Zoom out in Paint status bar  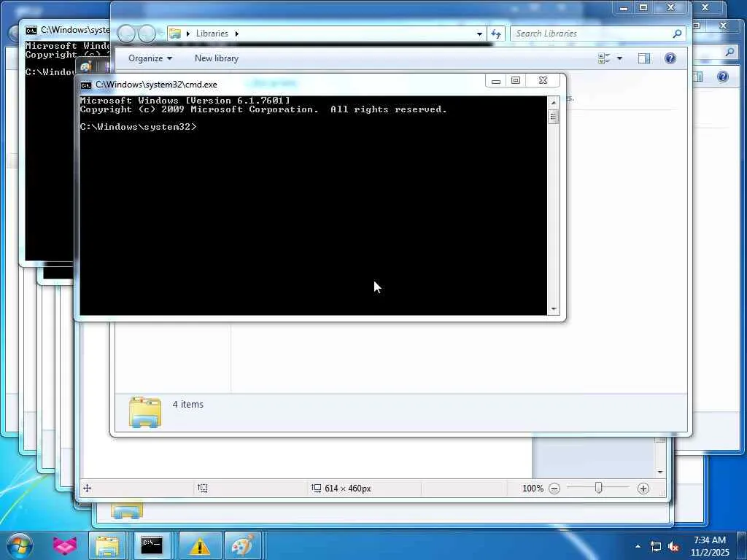pos(554,488)
